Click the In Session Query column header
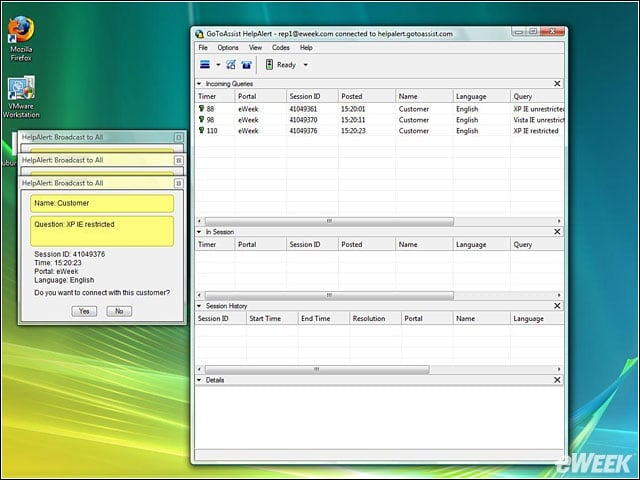640x480 pixels. (537, 244)
